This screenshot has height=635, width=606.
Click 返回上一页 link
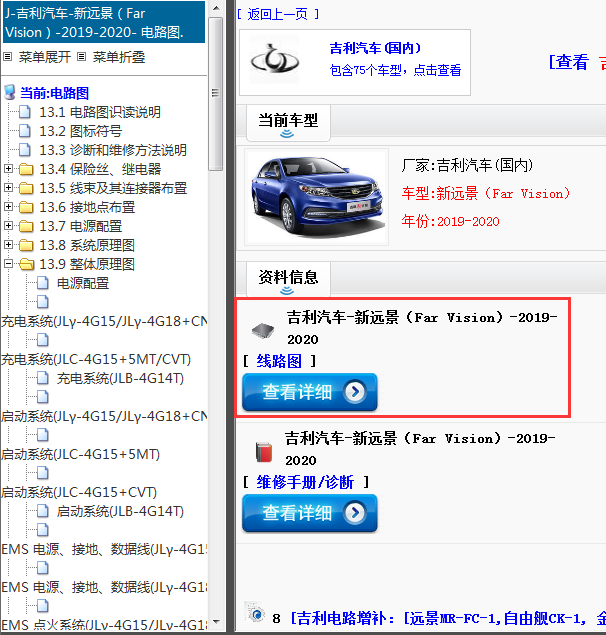[x=277, y=14]
